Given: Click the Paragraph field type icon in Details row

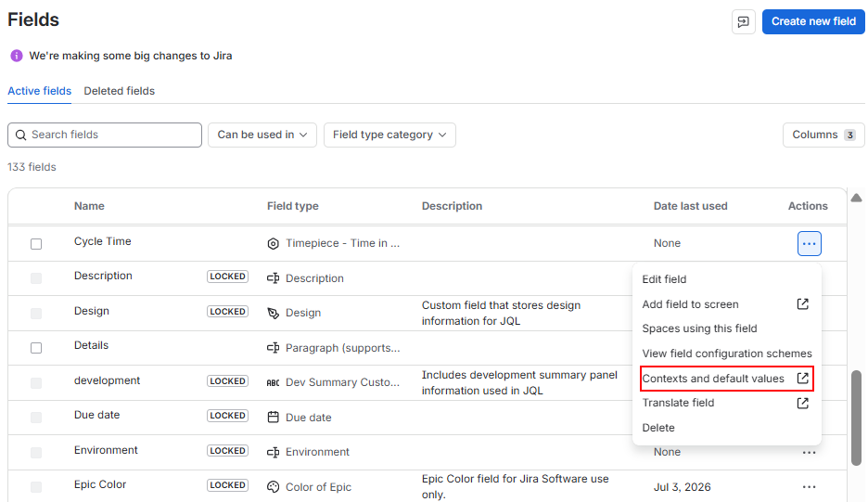Looking at the screenshot, I should click(273, 348).
